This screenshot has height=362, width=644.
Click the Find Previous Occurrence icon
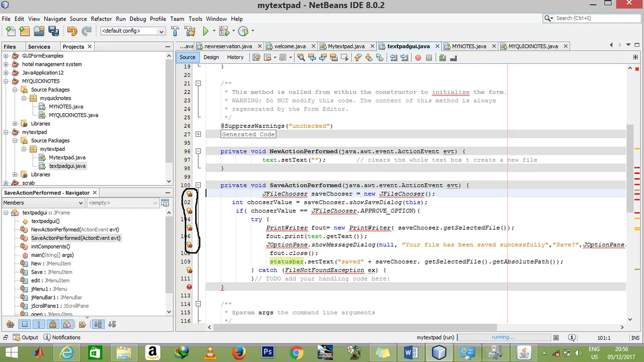(312, 57)
